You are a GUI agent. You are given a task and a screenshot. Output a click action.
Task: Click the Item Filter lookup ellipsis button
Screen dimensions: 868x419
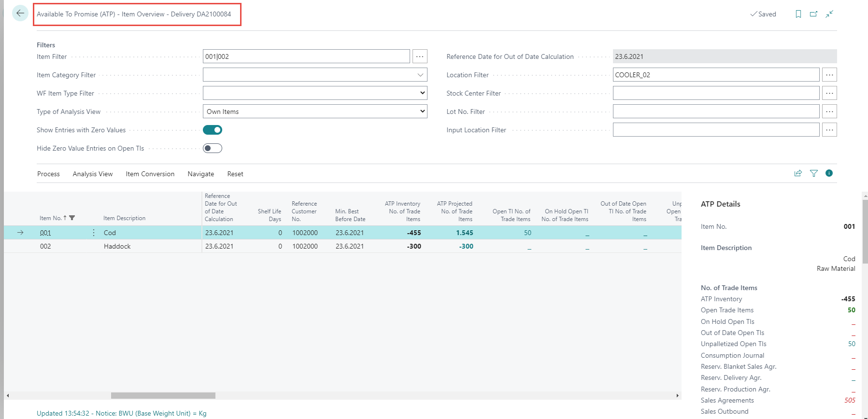tap(420, 56)
